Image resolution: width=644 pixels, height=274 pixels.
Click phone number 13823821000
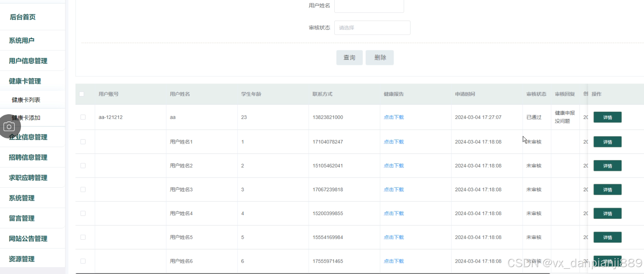(328, 117)
